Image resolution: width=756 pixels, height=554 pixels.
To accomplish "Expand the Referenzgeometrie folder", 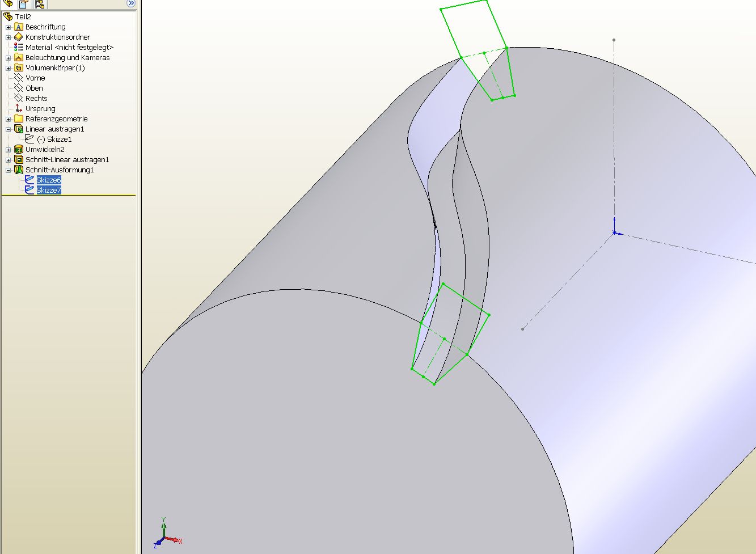I will click(8, 119).
